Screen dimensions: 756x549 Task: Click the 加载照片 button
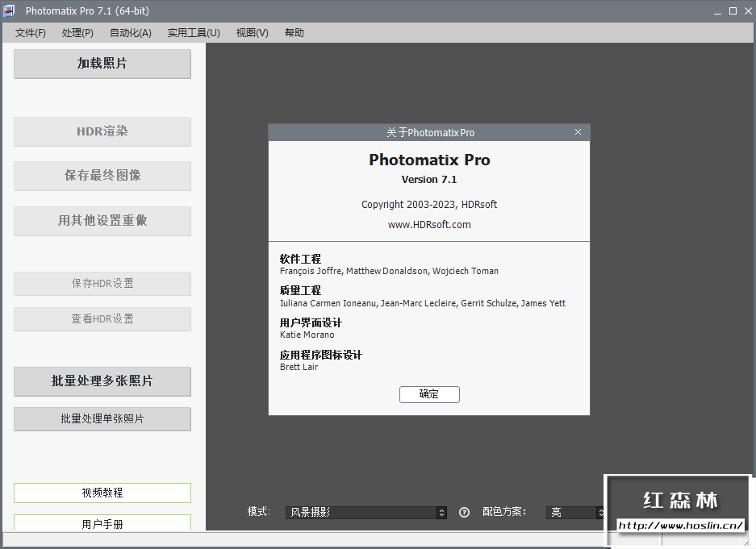pyautogui.click(x=102, y=64)
